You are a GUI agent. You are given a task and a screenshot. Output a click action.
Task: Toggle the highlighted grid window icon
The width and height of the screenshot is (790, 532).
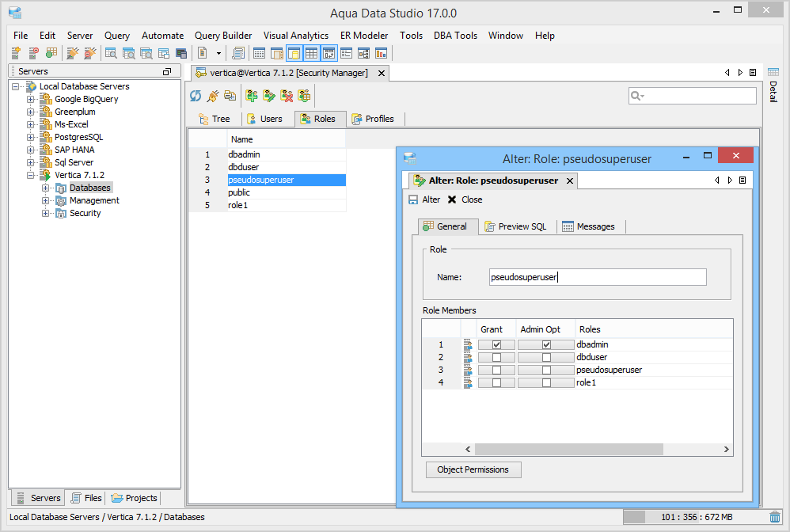click(x=311, y=53)
